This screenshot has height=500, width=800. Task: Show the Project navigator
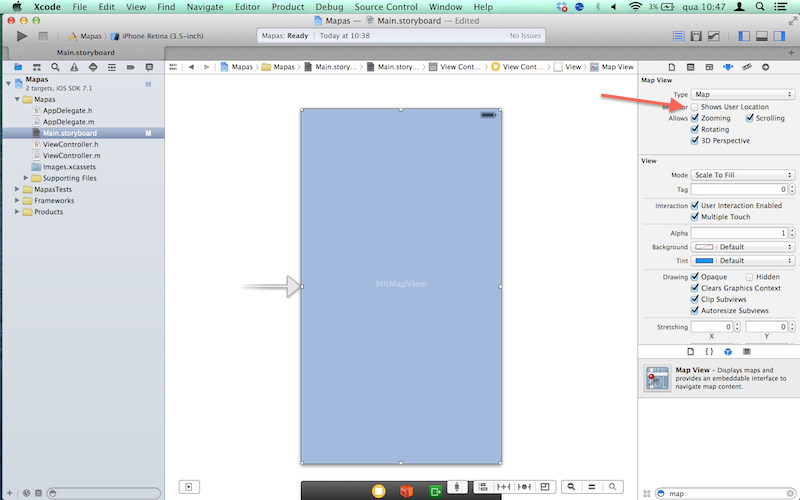(x=18, y=67)
